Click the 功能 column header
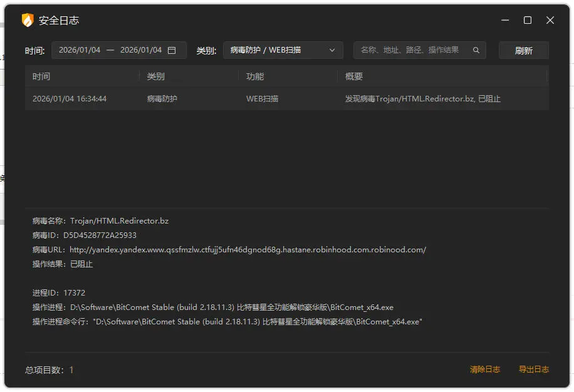This screenshot has height=392, width=574. tap(255, 76)
